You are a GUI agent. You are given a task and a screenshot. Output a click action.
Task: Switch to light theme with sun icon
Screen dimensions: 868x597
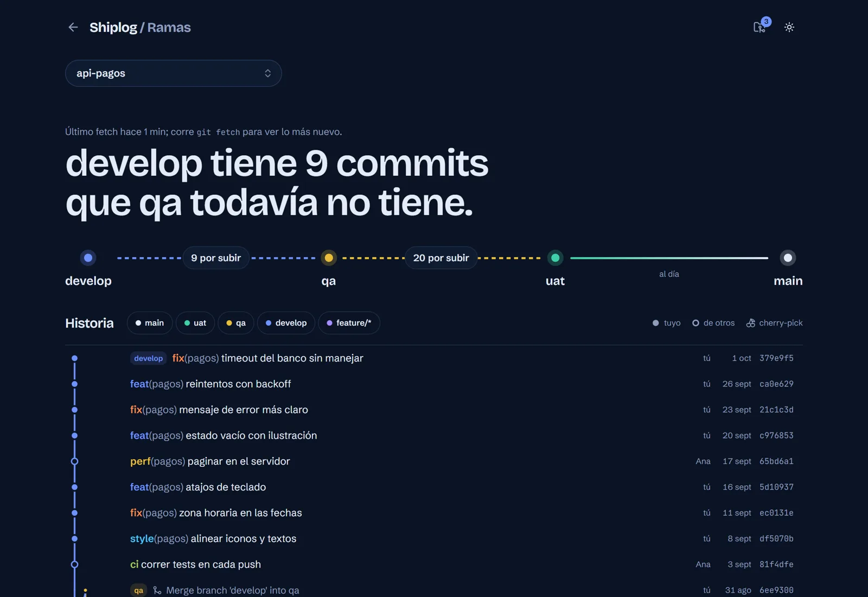click(x=789, y=27)
